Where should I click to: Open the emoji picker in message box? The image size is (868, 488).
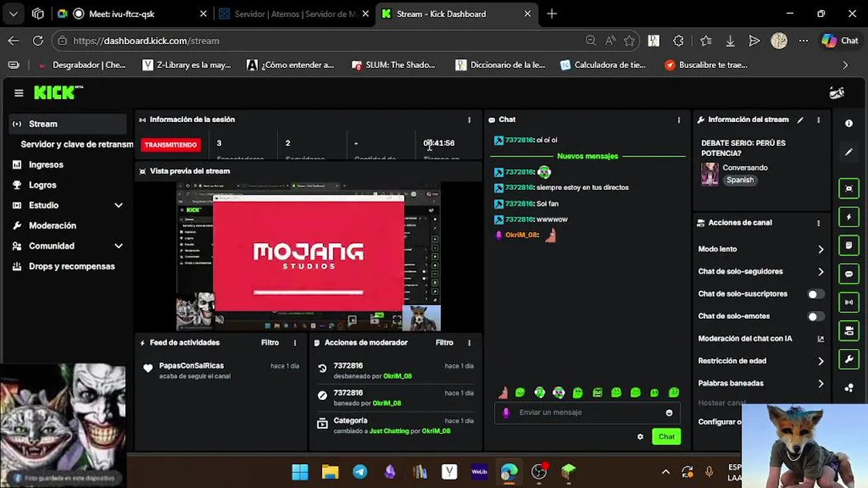[x=669, y=413]
